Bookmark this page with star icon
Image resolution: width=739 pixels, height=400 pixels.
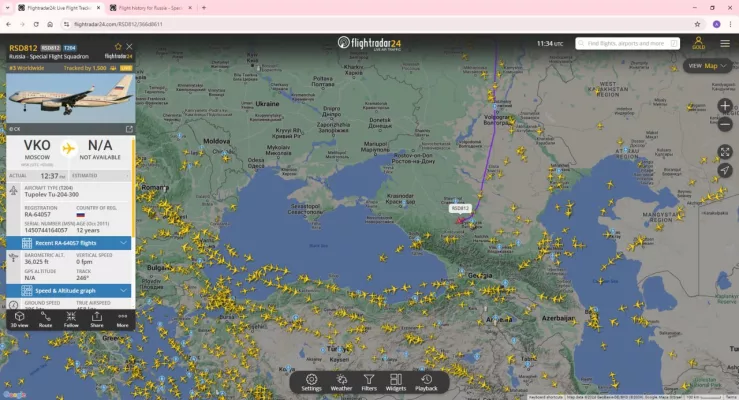tap(697, 24)
